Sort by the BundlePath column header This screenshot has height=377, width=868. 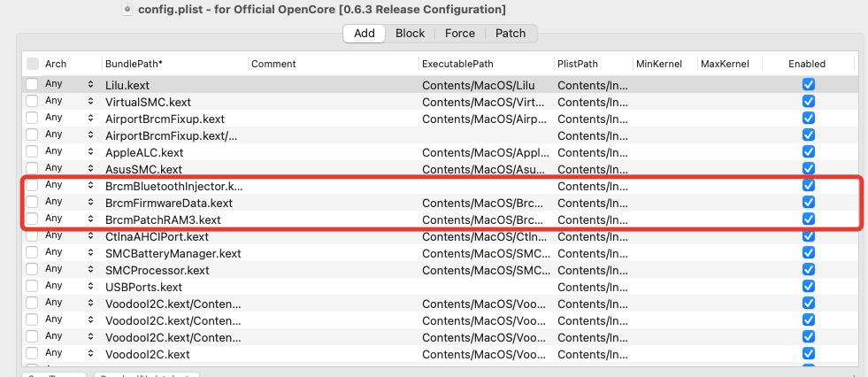[x=173, y=64]
